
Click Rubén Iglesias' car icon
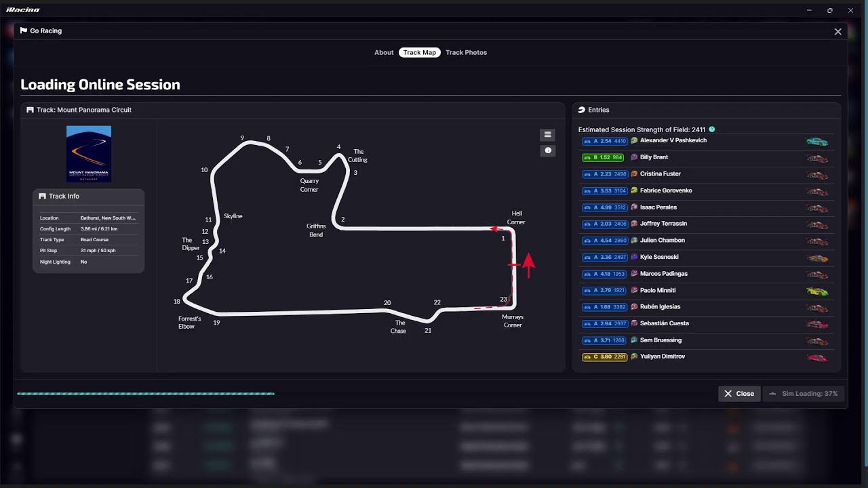pyautogui.click(x=817, y=308)
